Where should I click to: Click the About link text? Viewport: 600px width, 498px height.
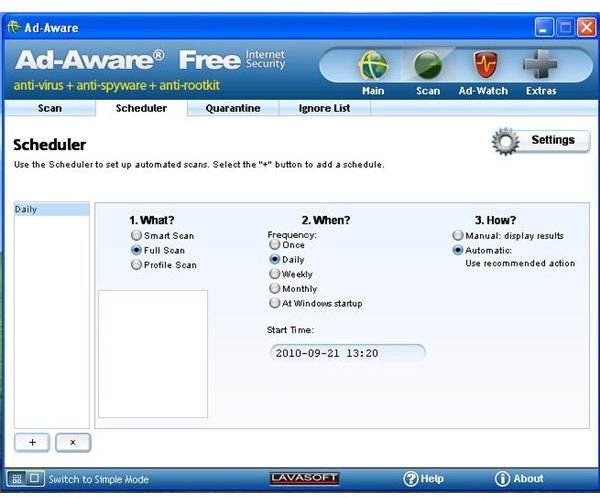coord(528,478)
